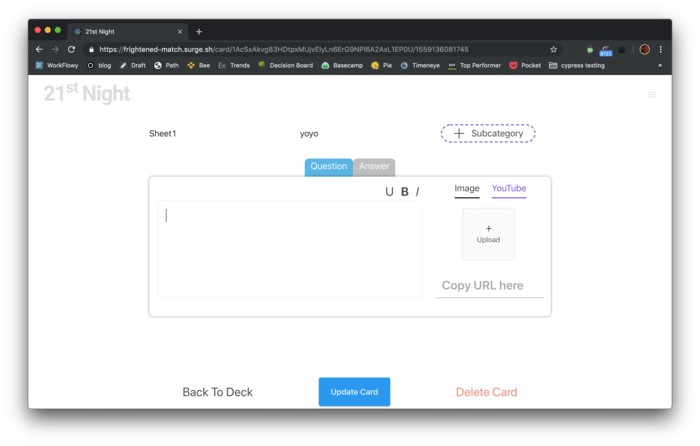Switch to the Answer tab

point(374,167)
